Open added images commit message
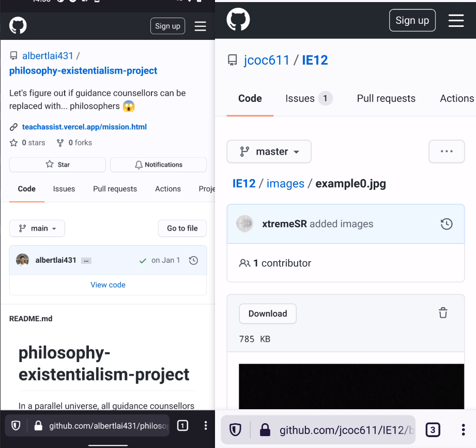This screenshot has height=448, width=476. coord(342,224)
